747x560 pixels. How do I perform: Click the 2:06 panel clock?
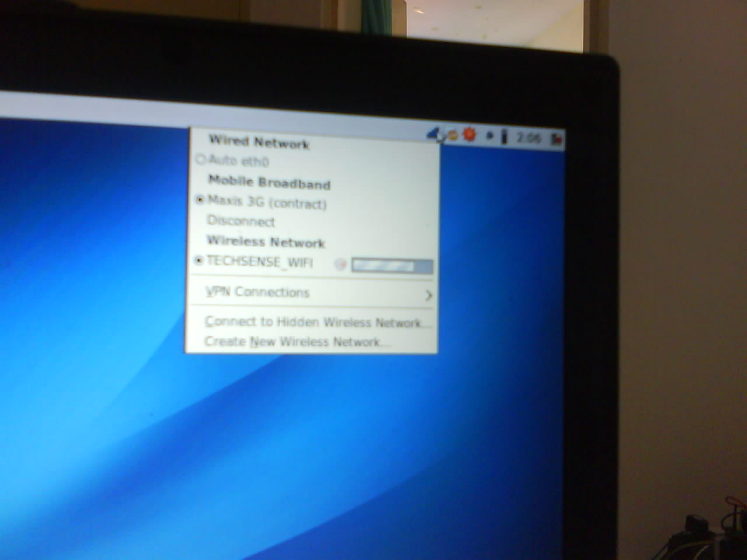click(x=529, y=138)
